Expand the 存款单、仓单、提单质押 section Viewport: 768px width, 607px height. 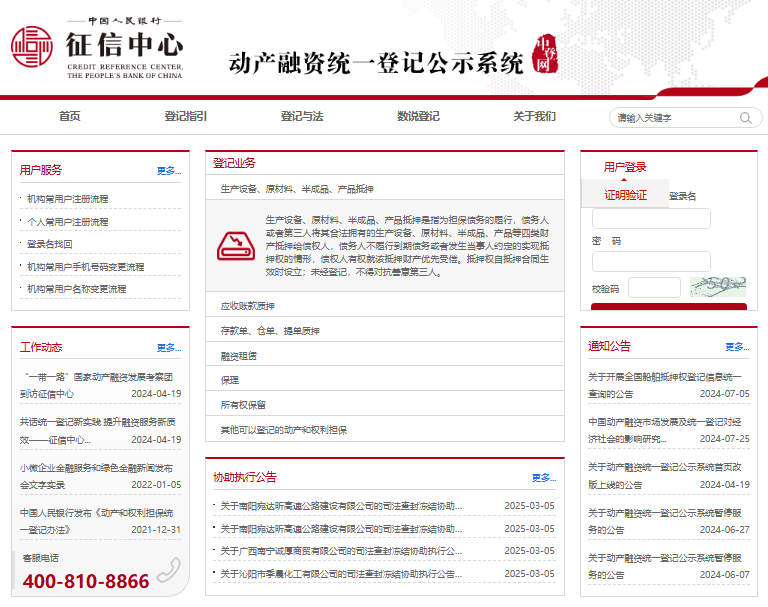(385, 331)
